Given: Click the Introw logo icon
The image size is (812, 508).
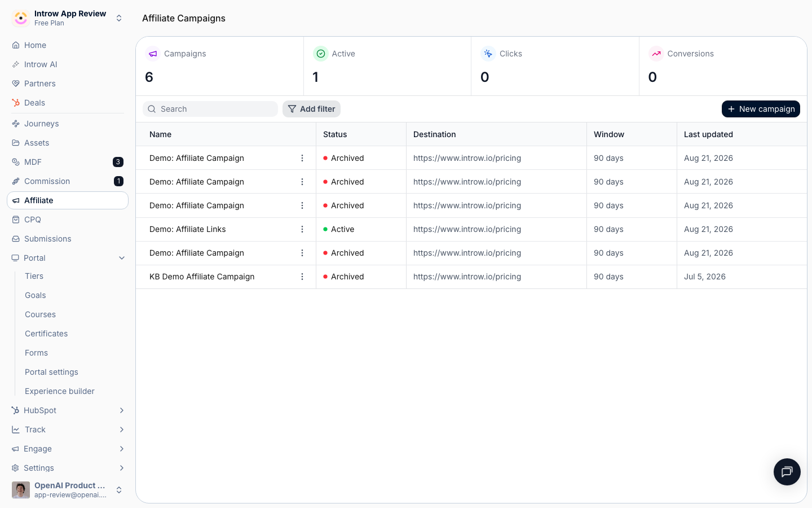Looking at the screenshot, I should click(x=21, y=18).
